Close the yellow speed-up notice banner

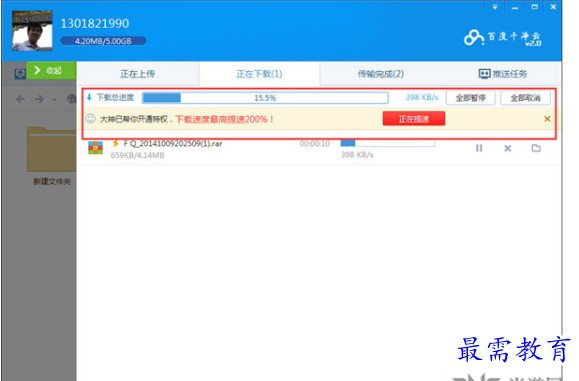(x=547, y=119)
